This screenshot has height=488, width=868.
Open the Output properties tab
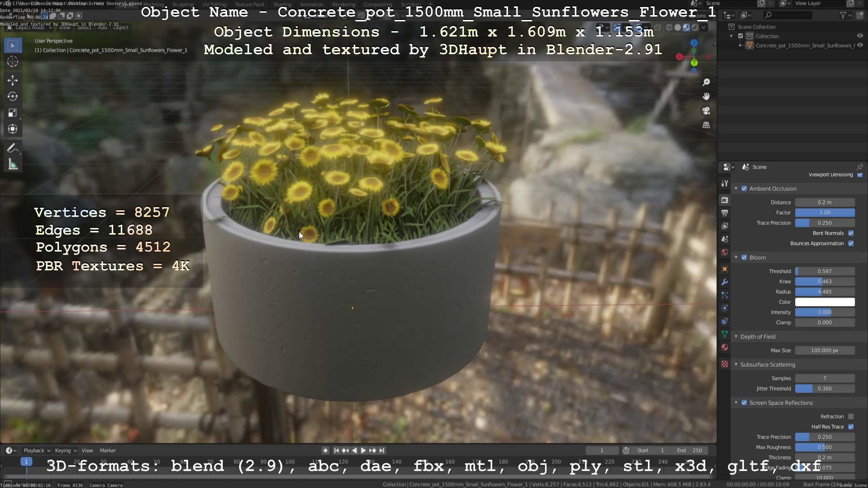[724, 213]
